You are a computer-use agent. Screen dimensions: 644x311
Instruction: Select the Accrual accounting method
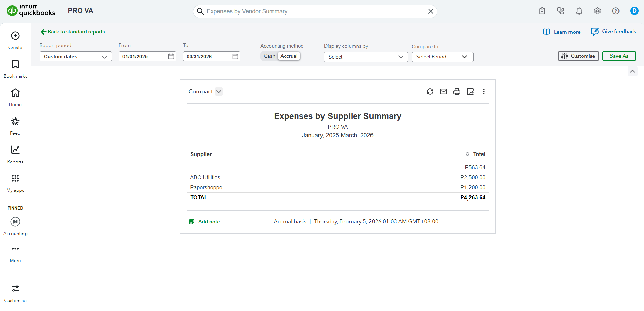coord(289,56)
